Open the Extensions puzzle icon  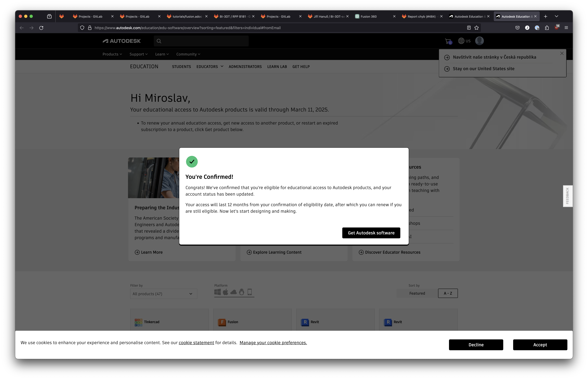[x=547, y=28]
